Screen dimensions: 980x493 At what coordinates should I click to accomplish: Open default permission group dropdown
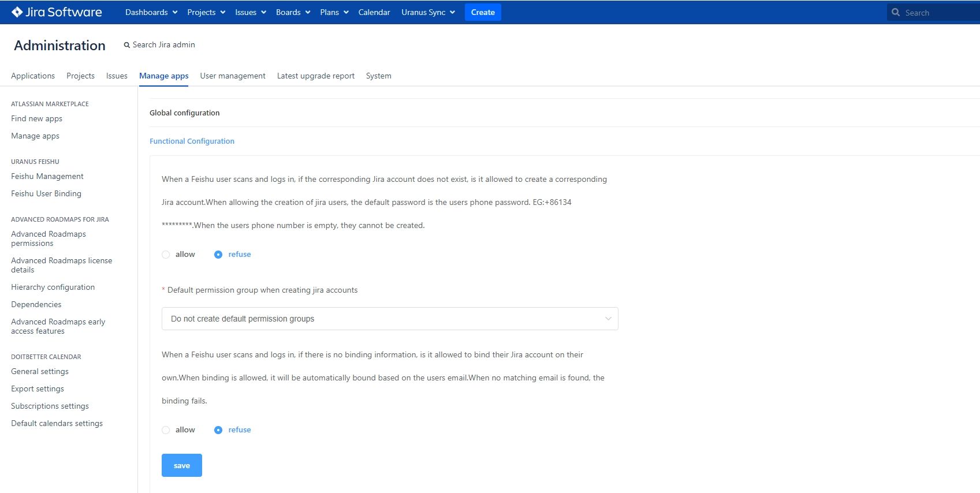tap(390, 319)
